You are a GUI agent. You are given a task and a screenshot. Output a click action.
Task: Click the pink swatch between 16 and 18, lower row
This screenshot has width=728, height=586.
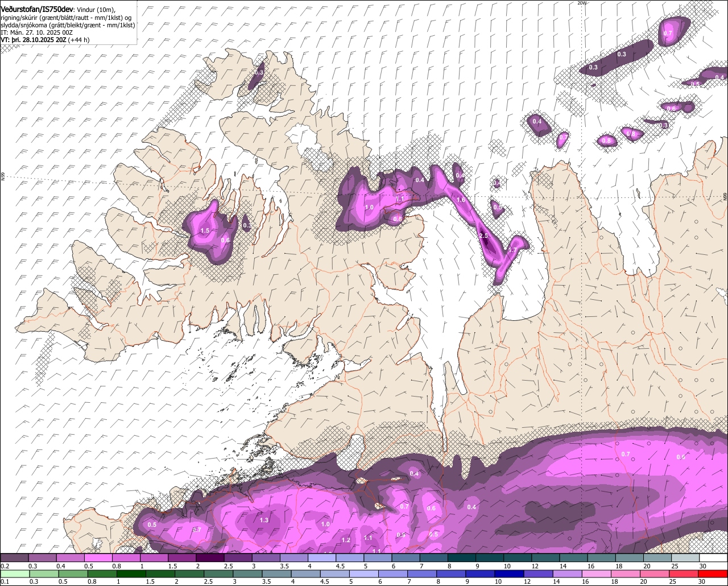[x=595, y=574]
